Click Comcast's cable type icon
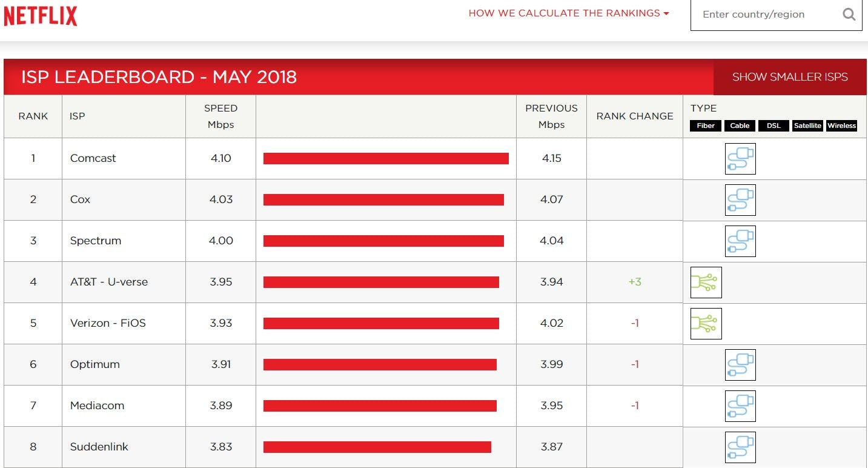The image size is (868, 468). click(740, 159)
